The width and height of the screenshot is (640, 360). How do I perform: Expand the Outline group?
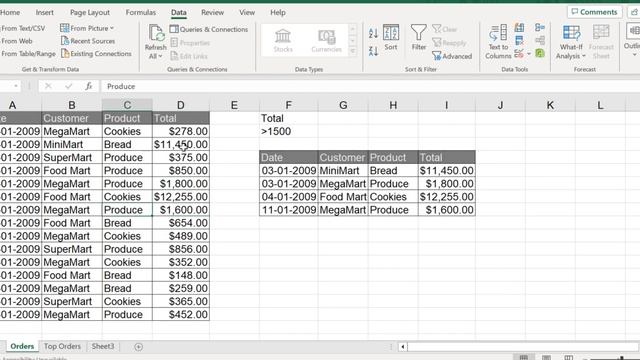[x=632, y=41]
